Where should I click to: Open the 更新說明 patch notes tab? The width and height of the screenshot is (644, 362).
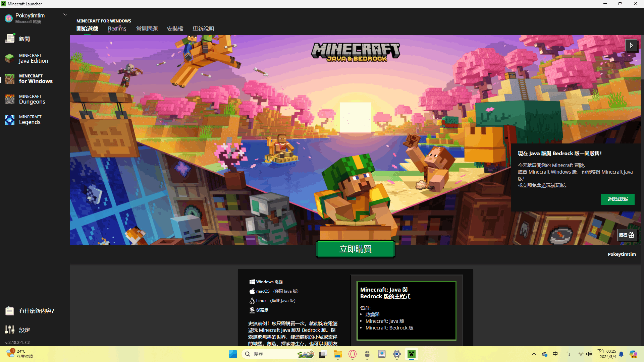click(203, 29)
